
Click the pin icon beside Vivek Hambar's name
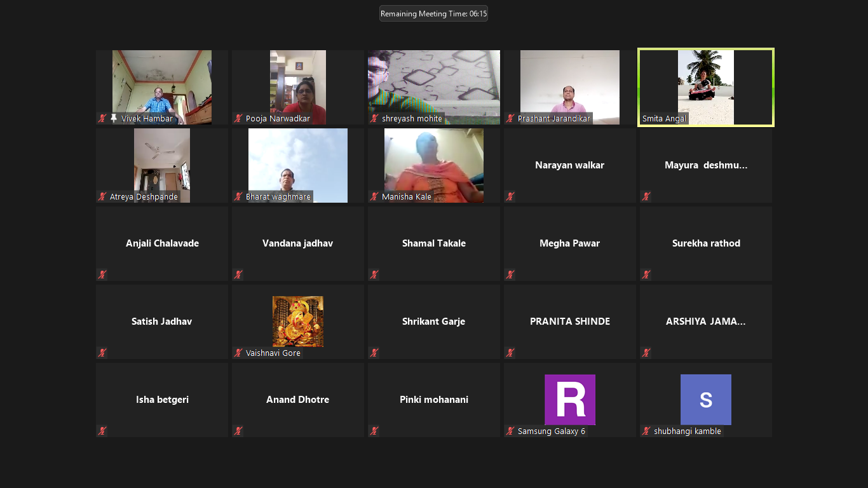(x=114, y=119)
